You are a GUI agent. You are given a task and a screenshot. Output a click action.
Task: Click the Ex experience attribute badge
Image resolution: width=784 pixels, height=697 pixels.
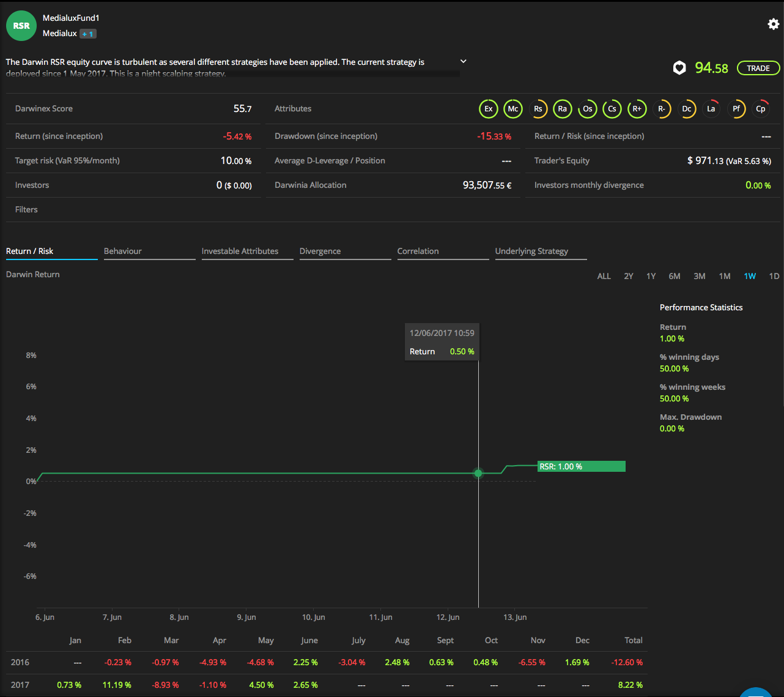click(x=489, y=109)
